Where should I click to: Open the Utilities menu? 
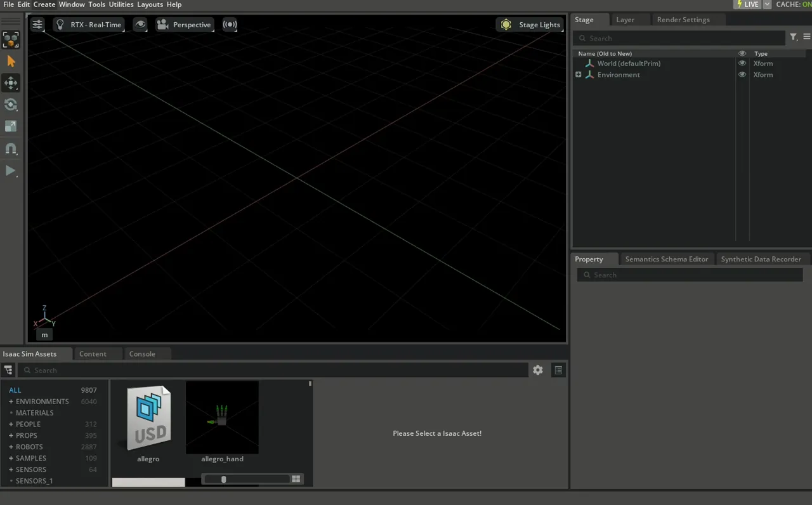[x=121, y=4]
